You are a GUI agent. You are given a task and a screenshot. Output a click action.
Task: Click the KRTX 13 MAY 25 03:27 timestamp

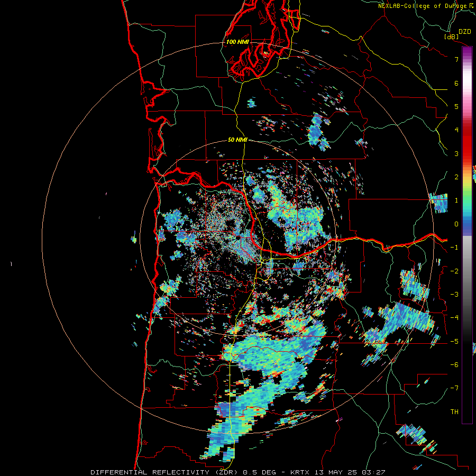coord(337,472)
